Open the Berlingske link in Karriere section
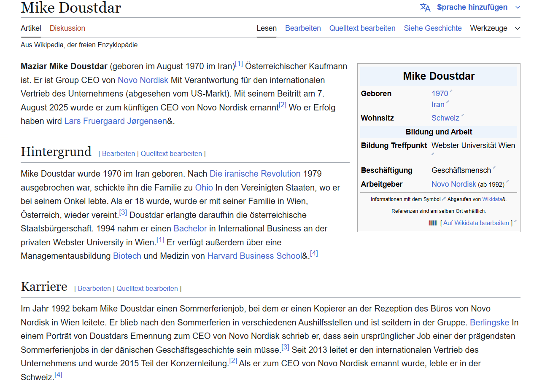This screenshot has height=392, width=534. (x=490, y=322)
